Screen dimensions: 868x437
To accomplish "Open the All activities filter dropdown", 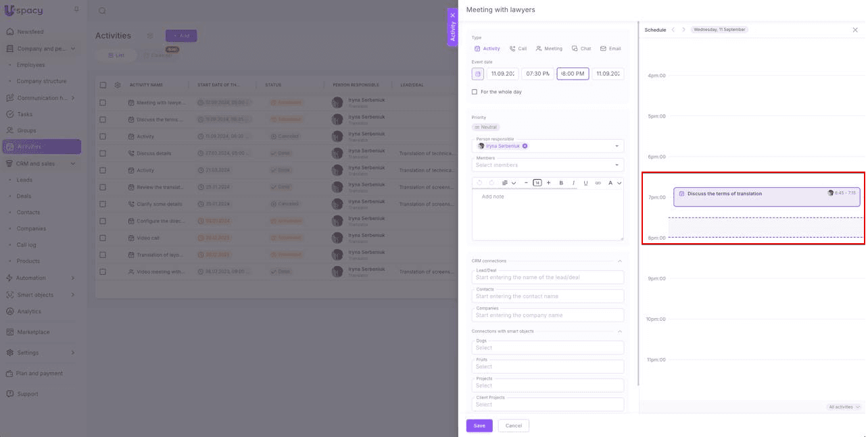I will point(844,407).
